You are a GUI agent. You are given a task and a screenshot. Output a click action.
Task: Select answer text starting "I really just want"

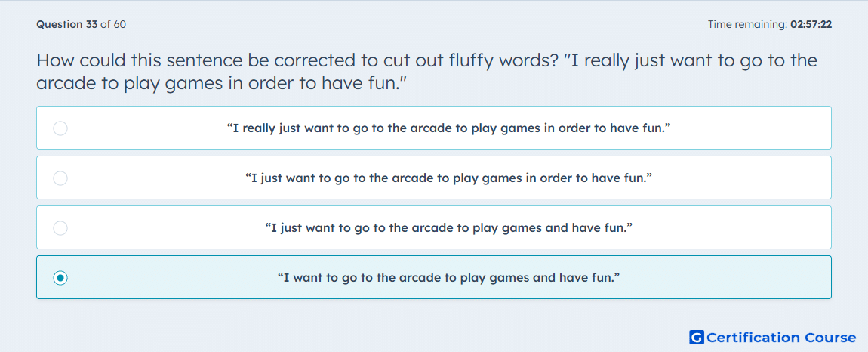coord(449,128)
